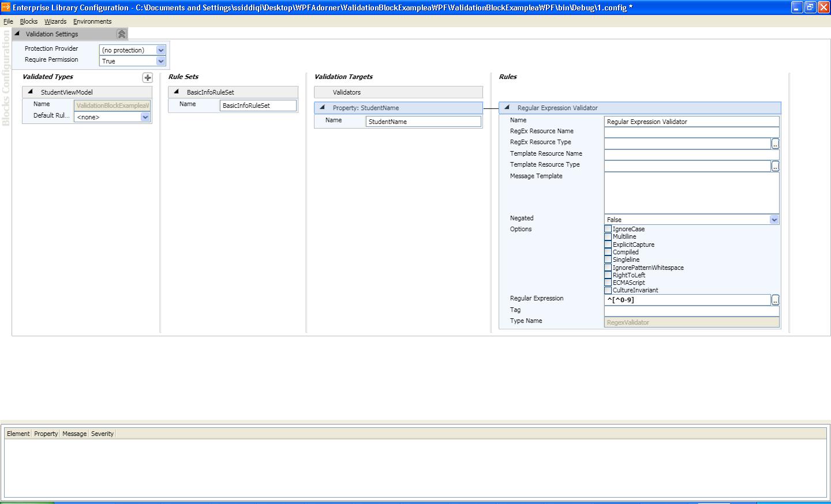831x504 pixels.
Task: Browse for a Template Resource Type via ellipsis
Action: [775, 166]
